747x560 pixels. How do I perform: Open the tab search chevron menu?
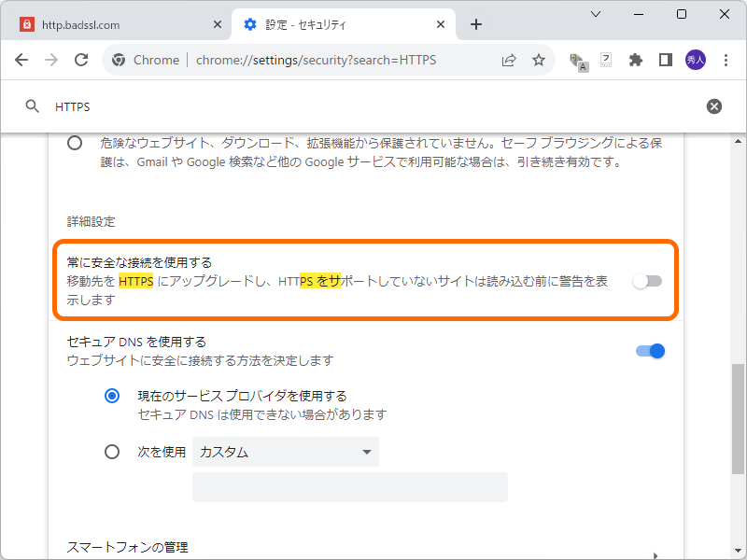[x=594, y=15]
